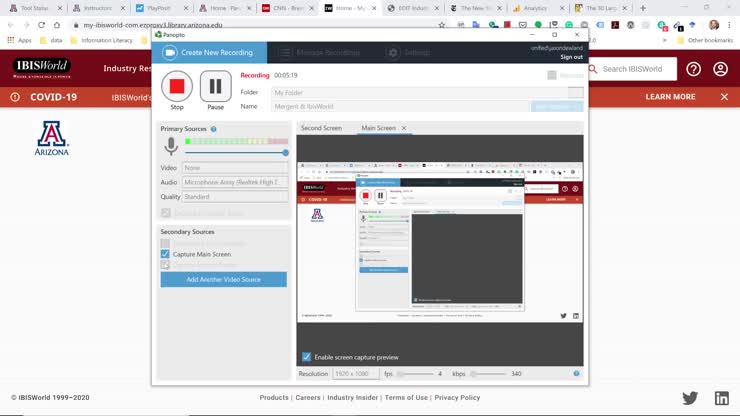Click the help icon beside the kbps slider
Image resolution: width=740 pixels, height=416 pixels.
click(x=576, y=374)
